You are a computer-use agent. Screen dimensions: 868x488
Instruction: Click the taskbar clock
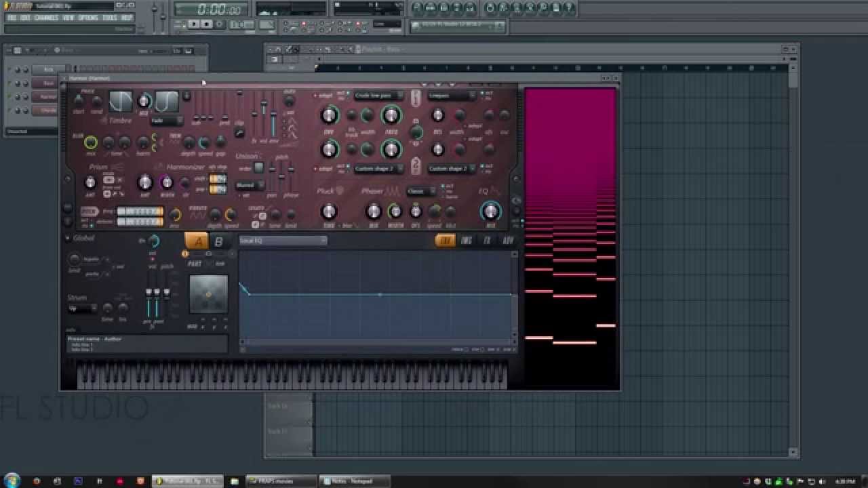pos(844,481)
